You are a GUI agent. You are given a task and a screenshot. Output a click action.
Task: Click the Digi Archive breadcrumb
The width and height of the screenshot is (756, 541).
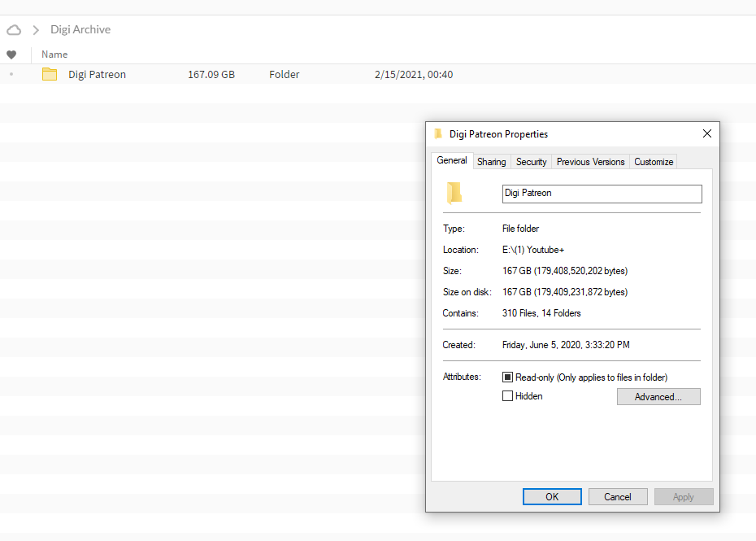pyautogui.click(x=80, y=30)
